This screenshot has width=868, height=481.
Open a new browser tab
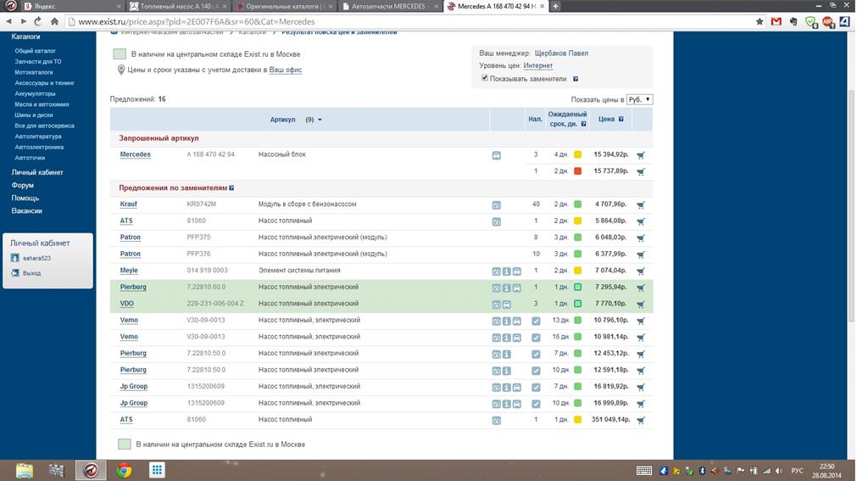coord(555,6)
